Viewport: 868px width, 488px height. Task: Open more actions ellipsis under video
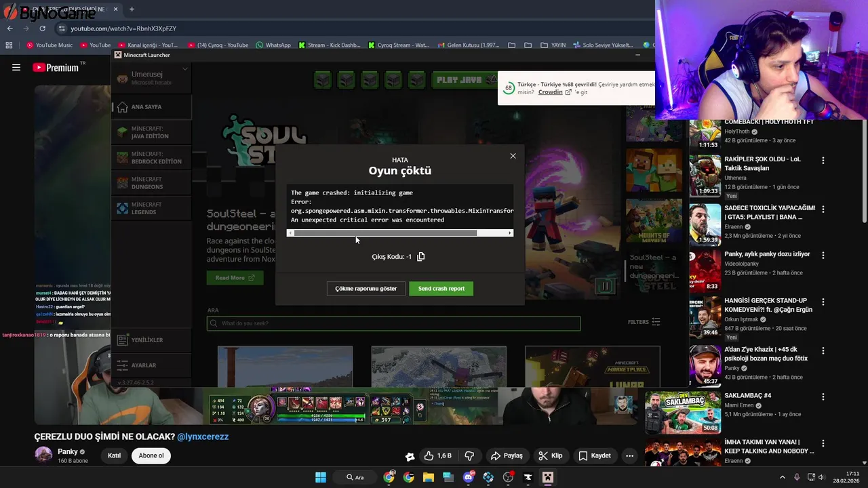click(629, 455)
